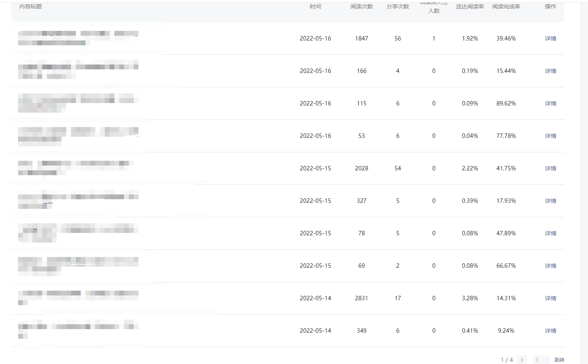Click the blurred title in the 1847-reads row
Image resolution: width=588 pixels, height=364 pixels.
click(78, 38)
